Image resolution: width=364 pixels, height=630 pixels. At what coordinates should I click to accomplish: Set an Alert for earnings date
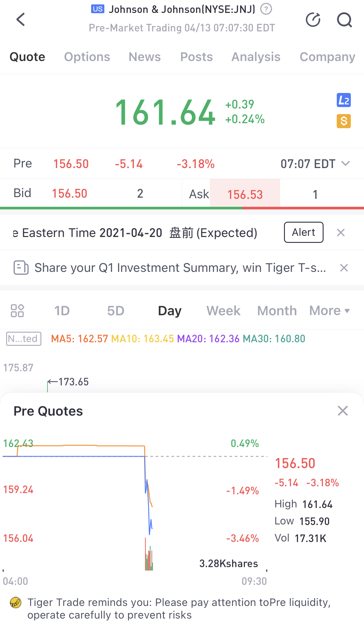(304, 232)
